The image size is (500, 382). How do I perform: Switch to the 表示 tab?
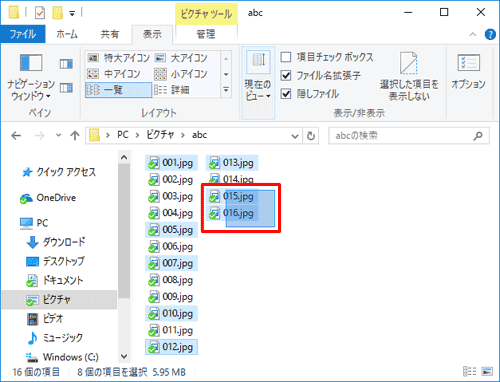[152, 34]
